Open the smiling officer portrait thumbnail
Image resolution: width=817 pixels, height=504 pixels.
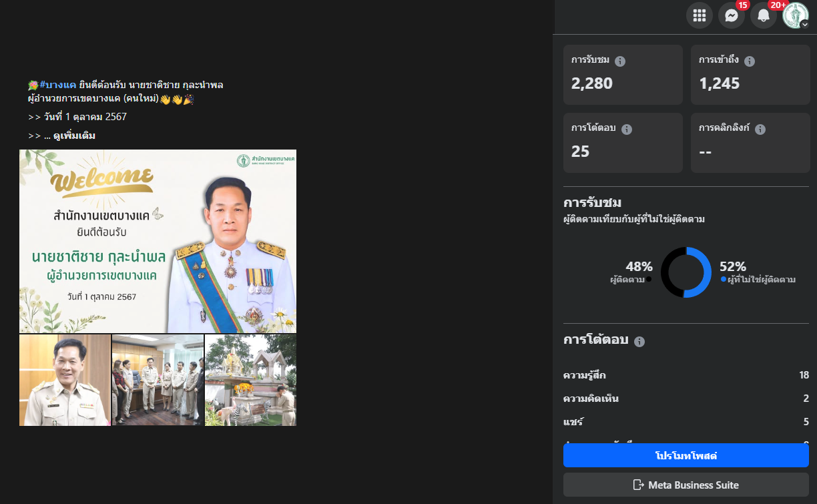pyautogui.click(x=65, y=381)
